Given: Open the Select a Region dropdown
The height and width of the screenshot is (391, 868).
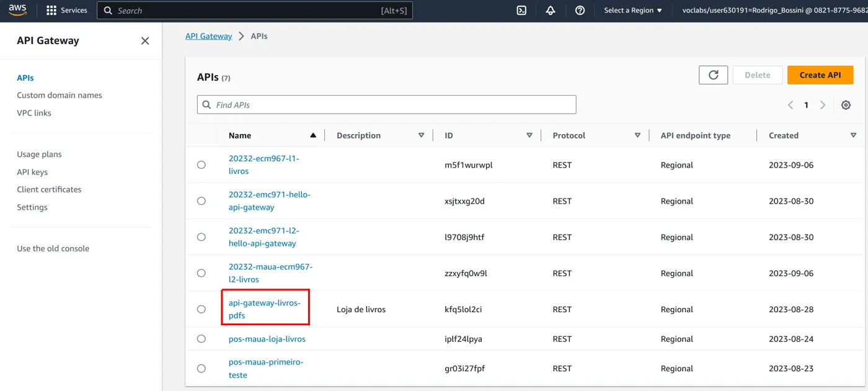Looking at the screenshot, I should [633, 11].
